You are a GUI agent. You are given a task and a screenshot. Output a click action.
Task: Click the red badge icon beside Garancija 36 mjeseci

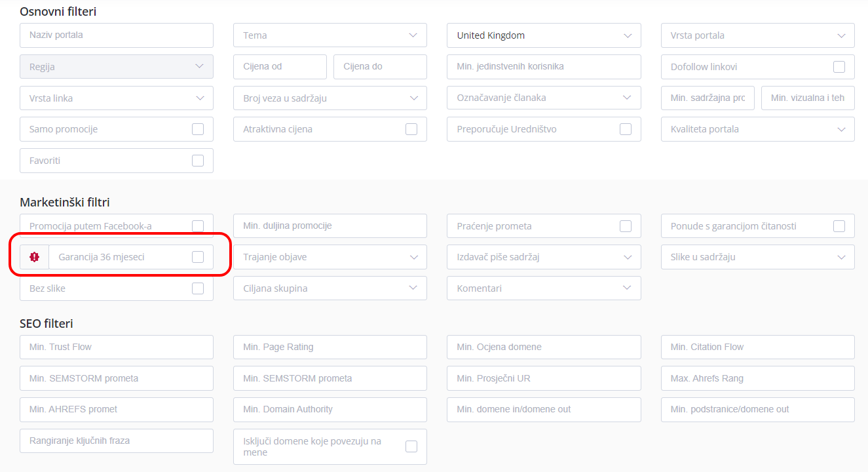pyautogui.click(x=35, y=257)
